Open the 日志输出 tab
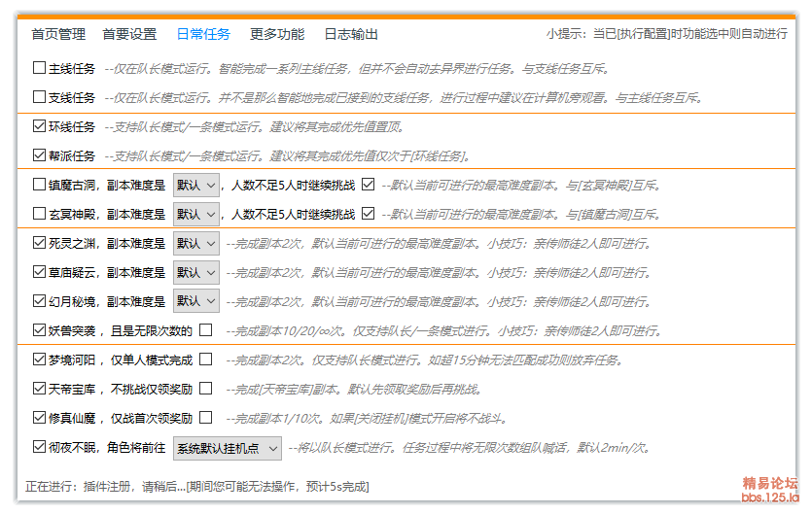The image size is (812, 514). click(351, 34)
